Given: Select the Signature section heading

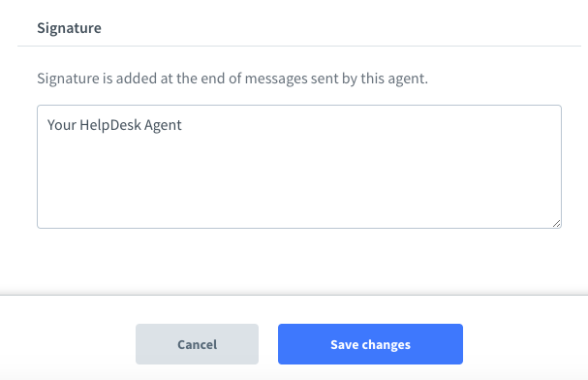Looking at the screenshot, I should point(69,28).
